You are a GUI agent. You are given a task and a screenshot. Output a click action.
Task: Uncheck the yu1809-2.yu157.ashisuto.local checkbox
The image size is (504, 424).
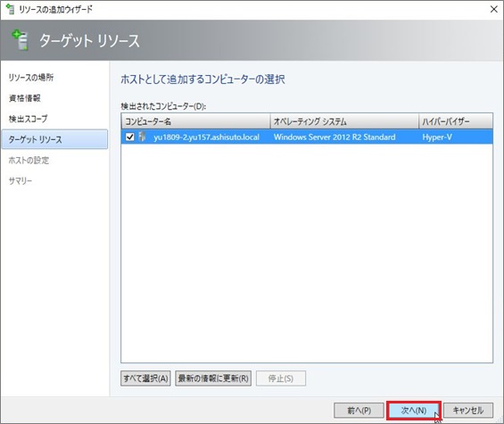tap(130, 137)
